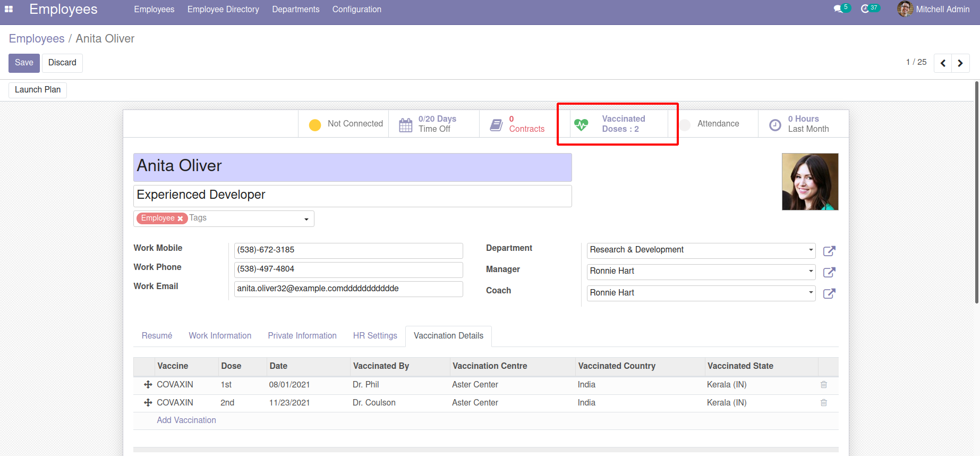The image size is (980, 456).
Task: Sort by Vaccination Centre column header
Action: [x=513, y=366]
